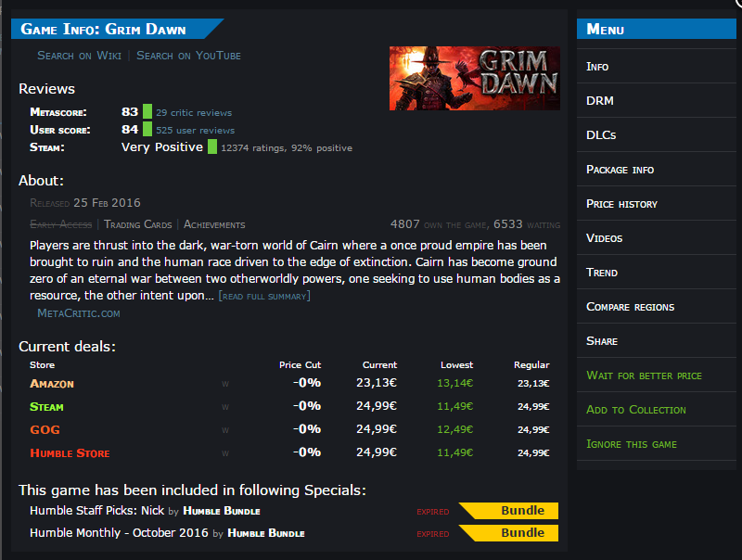Open the MetaCritic.com source link
742x560 pixels.
click(79, 313)
